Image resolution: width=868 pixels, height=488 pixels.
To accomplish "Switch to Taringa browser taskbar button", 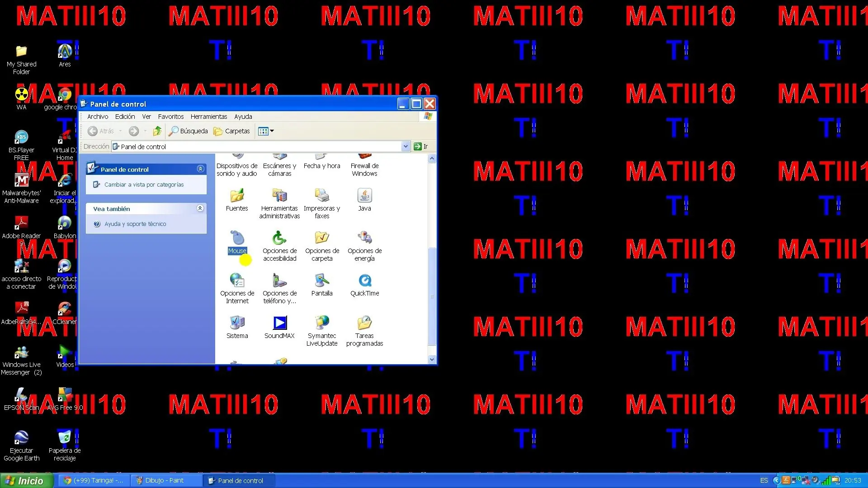I will point(94,480).
